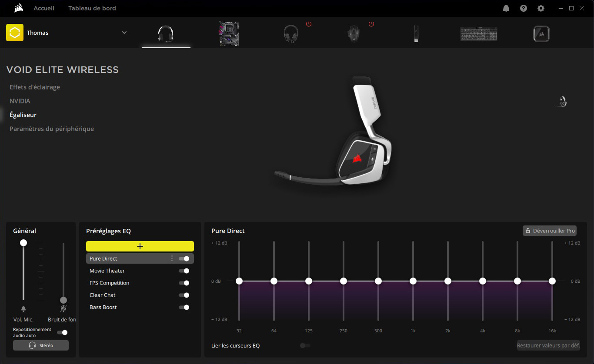Click the 125 Hz EQ slider handle

pyautogui.click(x=309, y=281)
